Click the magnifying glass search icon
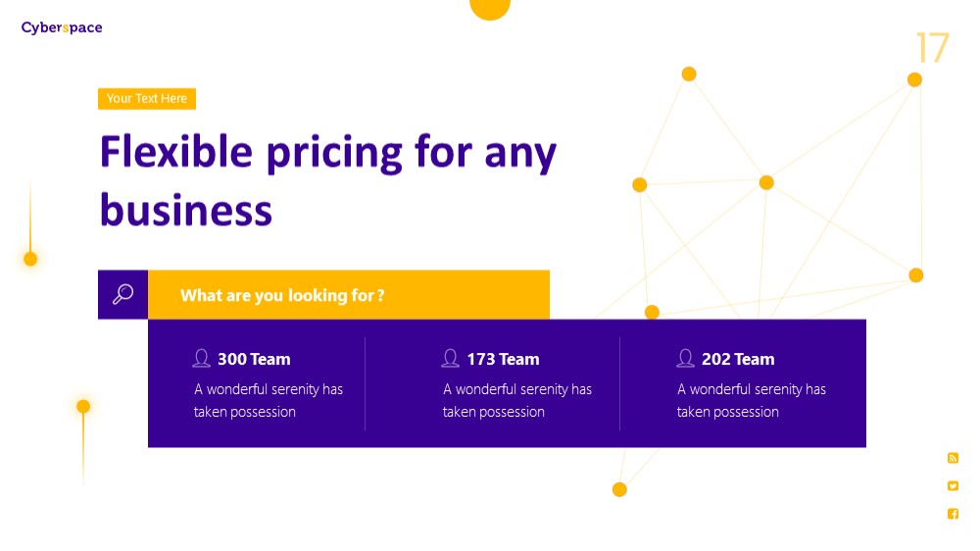Image resolution: width=980 pixels, height=551 pixels. coord(123,294)
